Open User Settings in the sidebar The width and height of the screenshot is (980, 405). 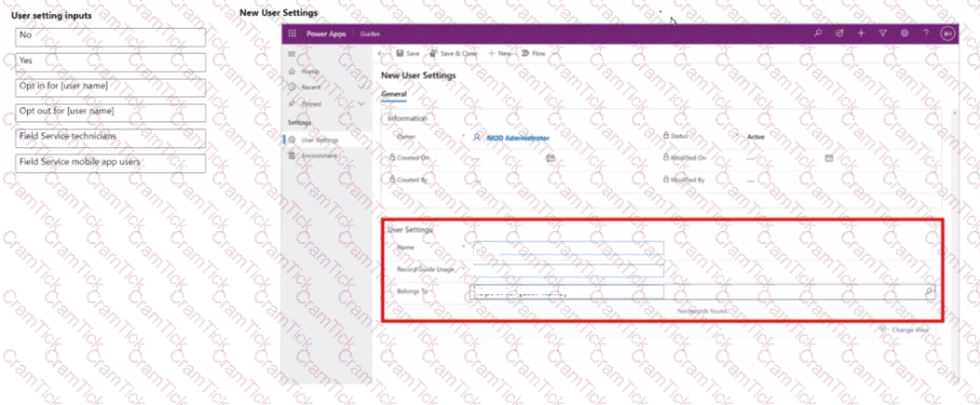tap(320, 140)
